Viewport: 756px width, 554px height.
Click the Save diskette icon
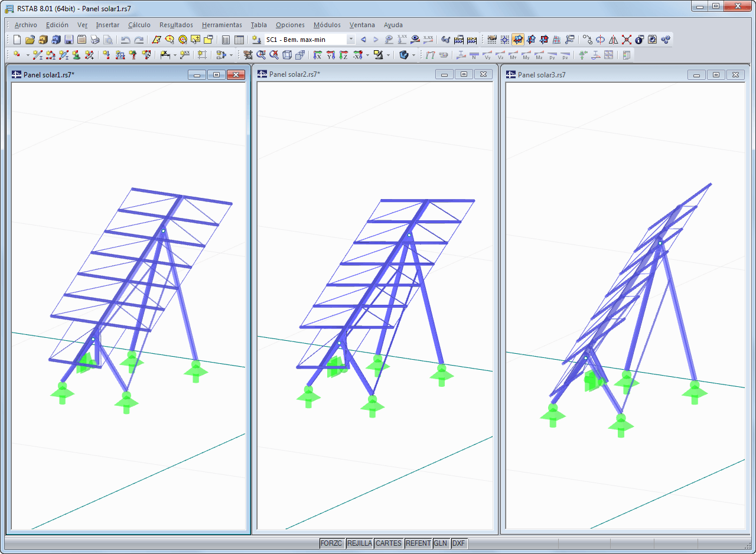[x=69, y=40]
